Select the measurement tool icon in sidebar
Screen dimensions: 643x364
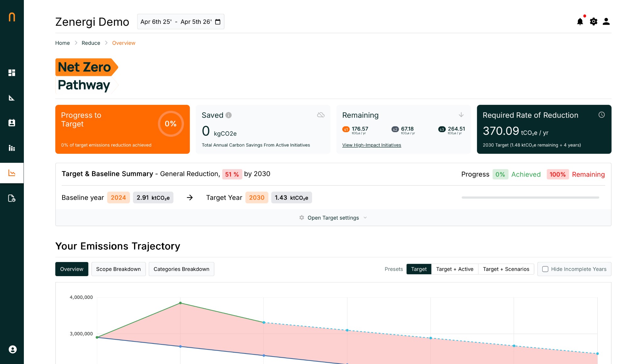(x=12, y=98)
